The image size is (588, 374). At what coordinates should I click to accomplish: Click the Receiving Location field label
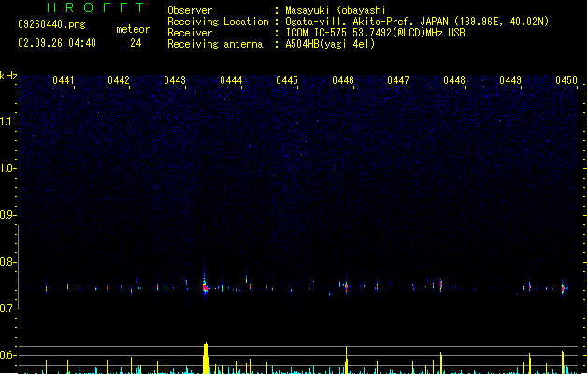(x=218, y=22)
